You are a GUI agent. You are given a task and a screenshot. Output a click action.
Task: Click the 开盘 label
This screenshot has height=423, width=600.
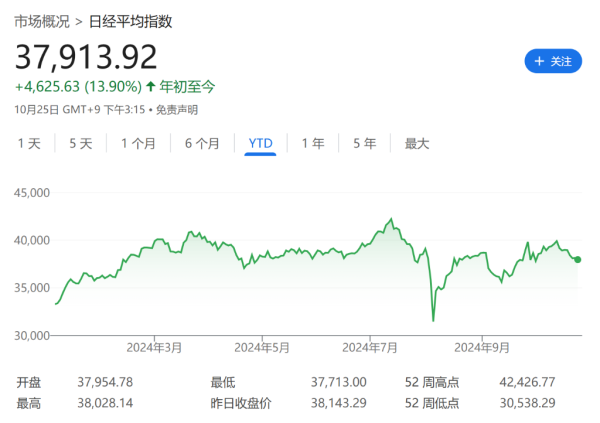[29, 382]
